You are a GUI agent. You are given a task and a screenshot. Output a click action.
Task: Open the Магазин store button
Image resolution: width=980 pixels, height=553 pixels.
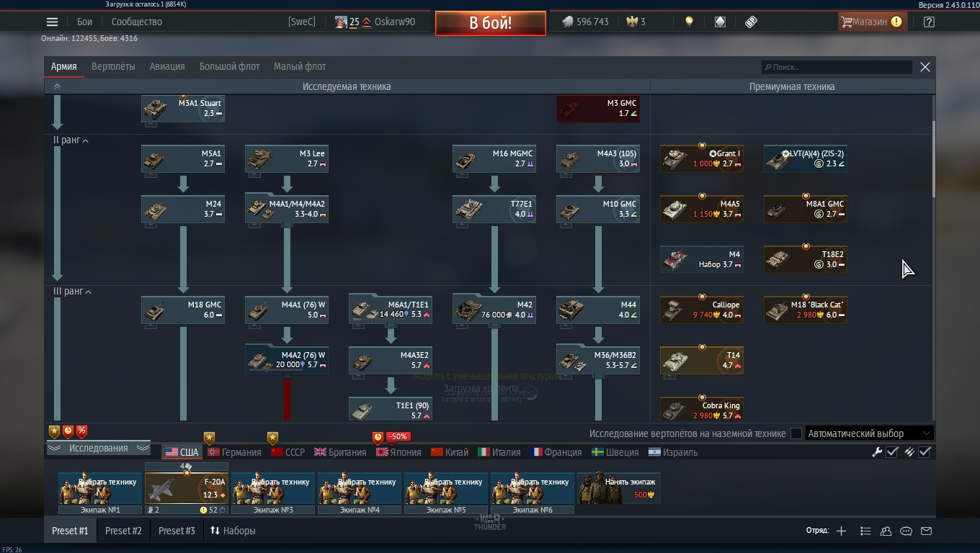[871, 22]
